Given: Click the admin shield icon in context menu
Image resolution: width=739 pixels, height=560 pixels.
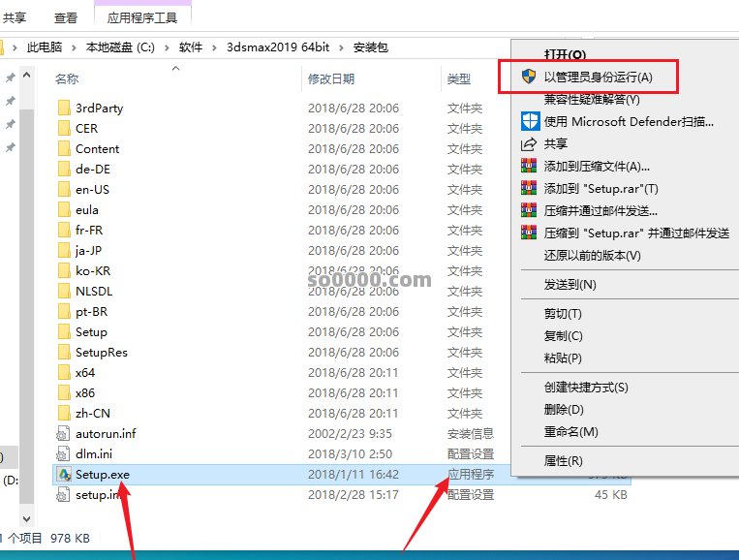Looking at the screenshot, I should pos(529,77).
